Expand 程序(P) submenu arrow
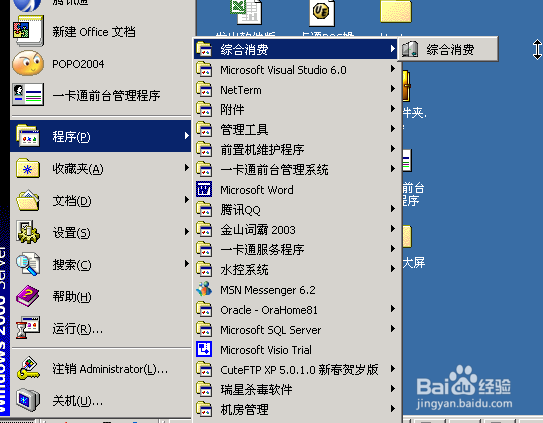 pyautogui.click(x=187, y=135)
